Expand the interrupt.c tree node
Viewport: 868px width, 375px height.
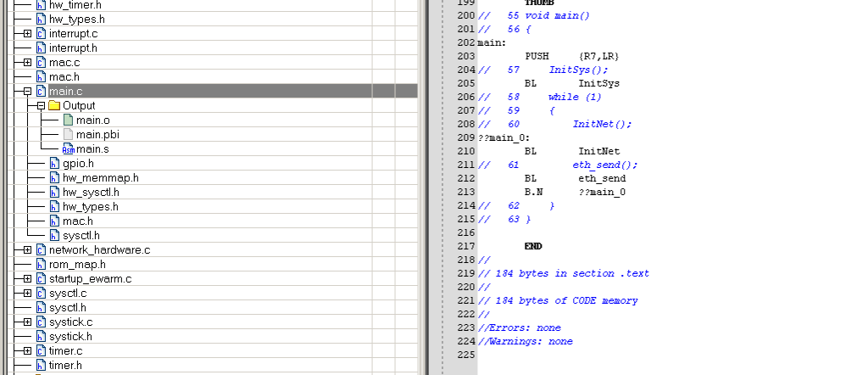click(27, 33)
